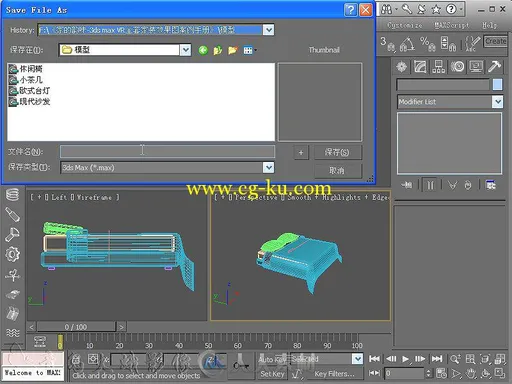Toggle Show End Result button
Viewport: 512px width, 384px height.
pyautogui.click(x=430, y=185)
